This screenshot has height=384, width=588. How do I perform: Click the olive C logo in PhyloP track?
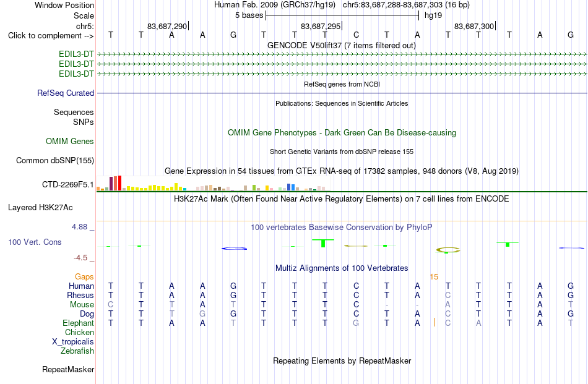[x=448, y=250]
